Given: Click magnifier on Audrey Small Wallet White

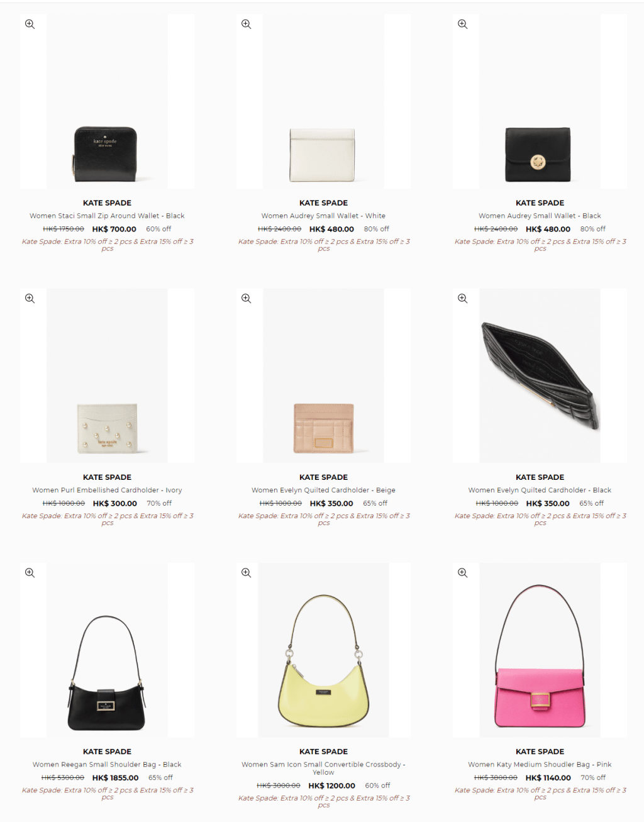Looking at the screenshot, I should click(x=246, y=24).
